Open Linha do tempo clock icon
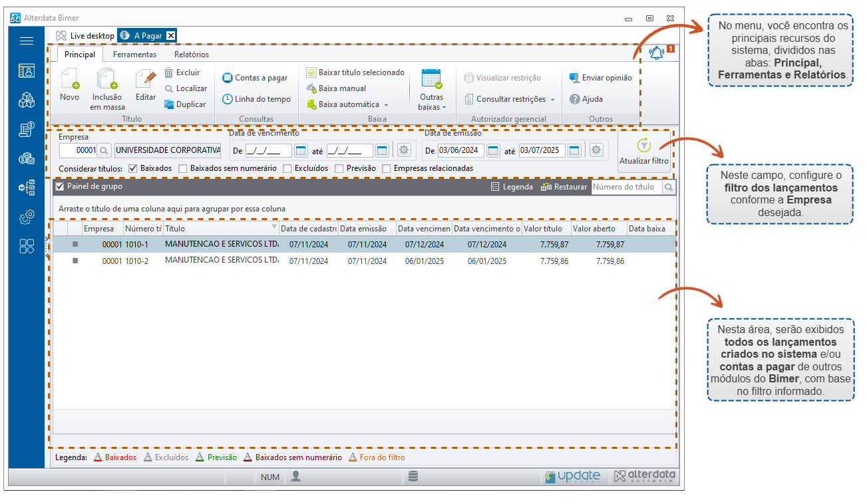867x504 pixels. tap(228, 99)
